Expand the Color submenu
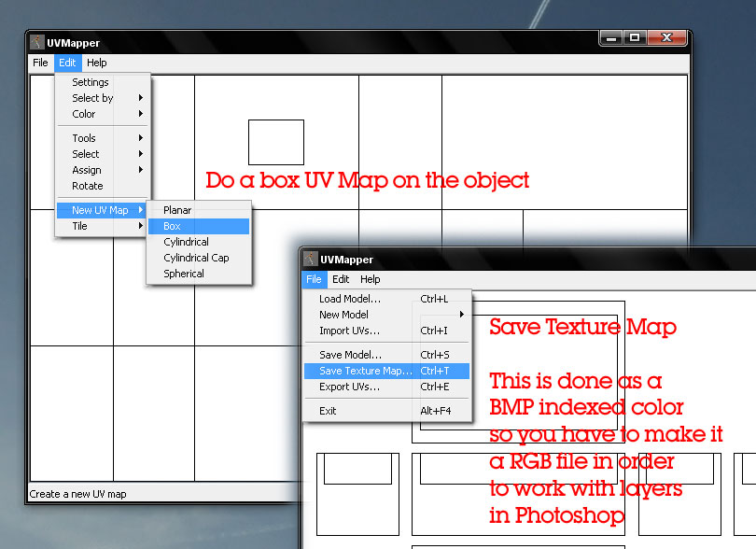Image resolution: width=756 pixels, height=549 pixels. tap(103, 114)
